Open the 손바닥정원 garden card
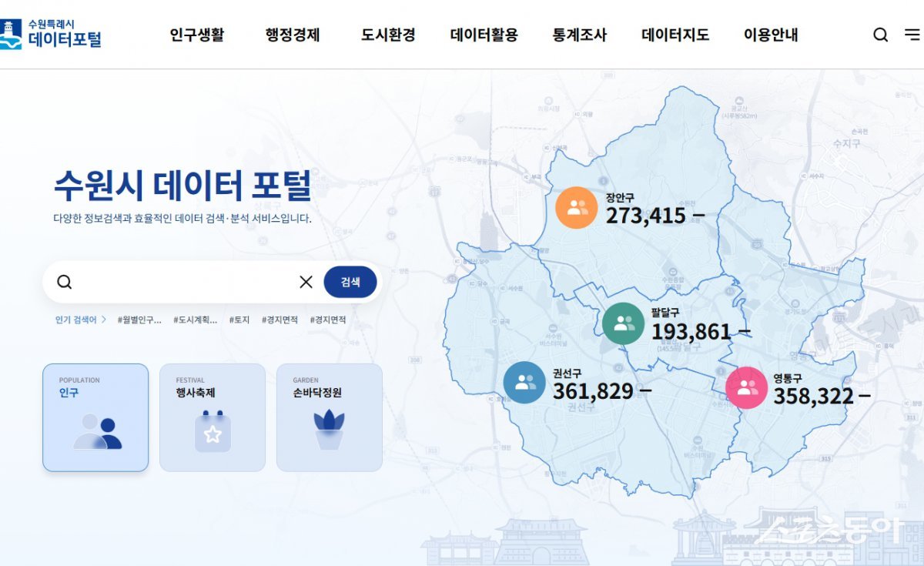The image size is (924, 566). (330, 417)
